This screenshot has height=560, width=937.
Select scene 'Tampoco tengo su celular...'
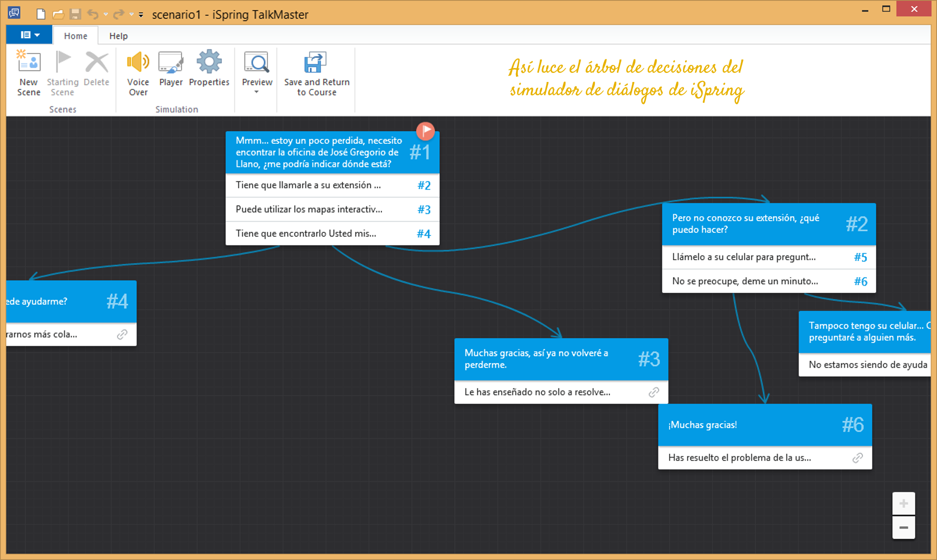(x=864, y=332)
